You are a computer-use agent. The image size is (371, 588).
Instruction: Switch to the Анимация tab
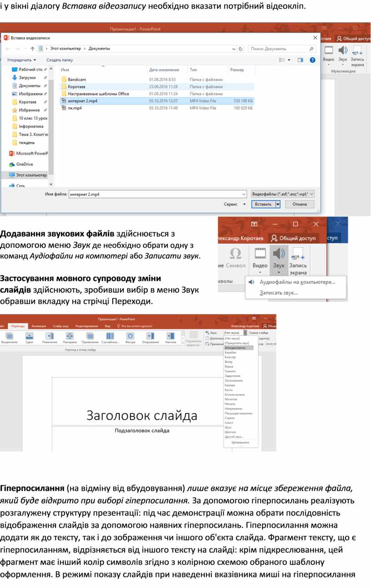(x=39, y=326)
